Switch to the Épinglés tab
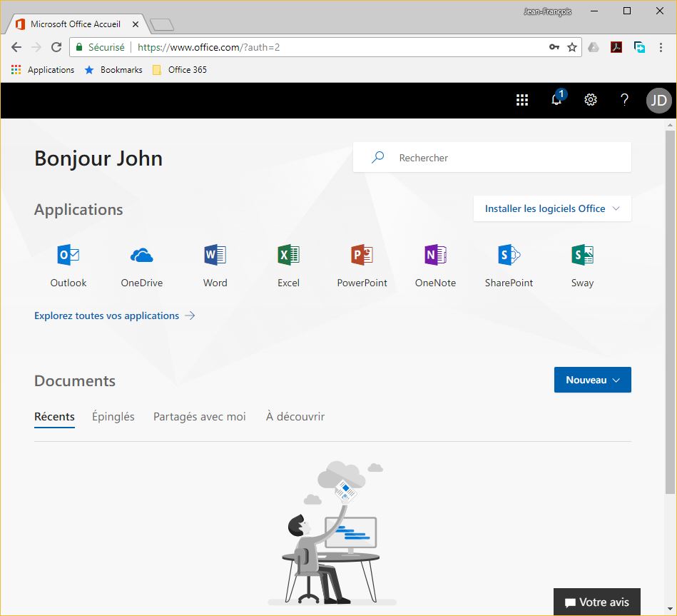This screenshot has height=616, width=677. (x=113, y=417)
